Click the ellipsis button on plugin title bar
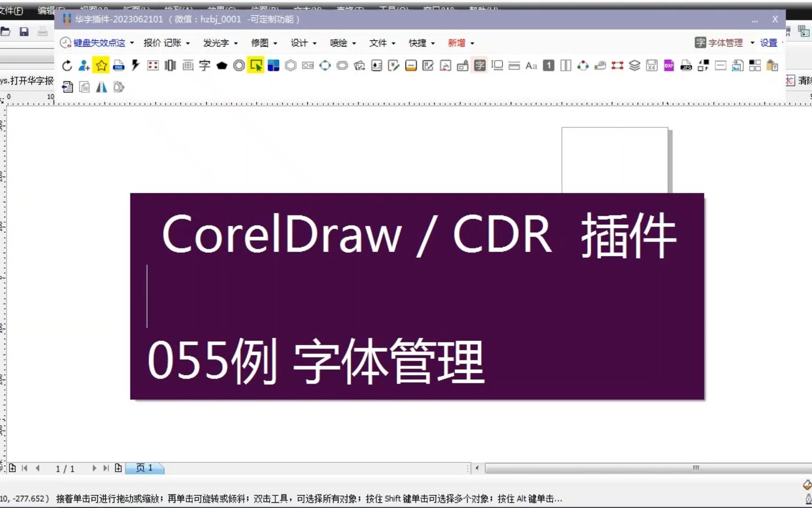 coord(754,20)
